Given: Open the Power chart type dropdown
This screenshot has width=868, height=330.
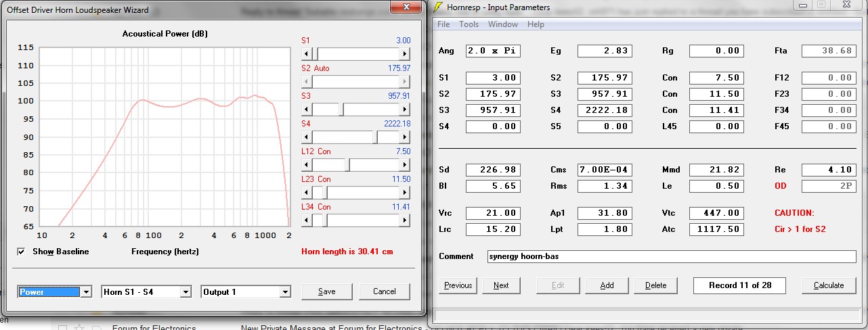Looking at the screenshot, I should (x=85, y=292).
